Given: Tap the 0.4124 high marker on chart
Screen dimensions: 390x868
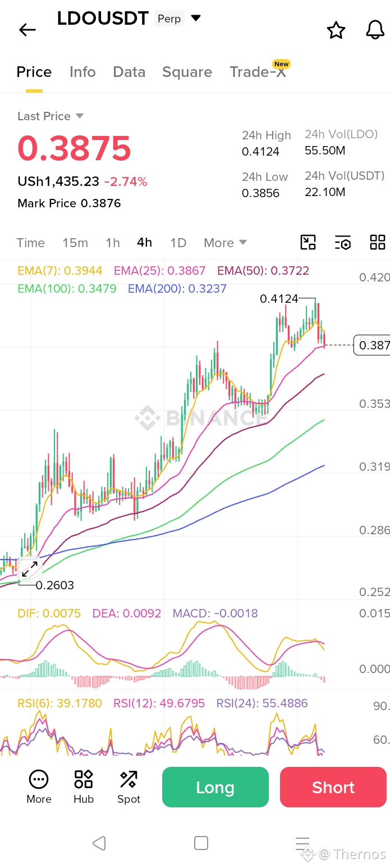Looking at the screenshot, I should coord(279,299).
